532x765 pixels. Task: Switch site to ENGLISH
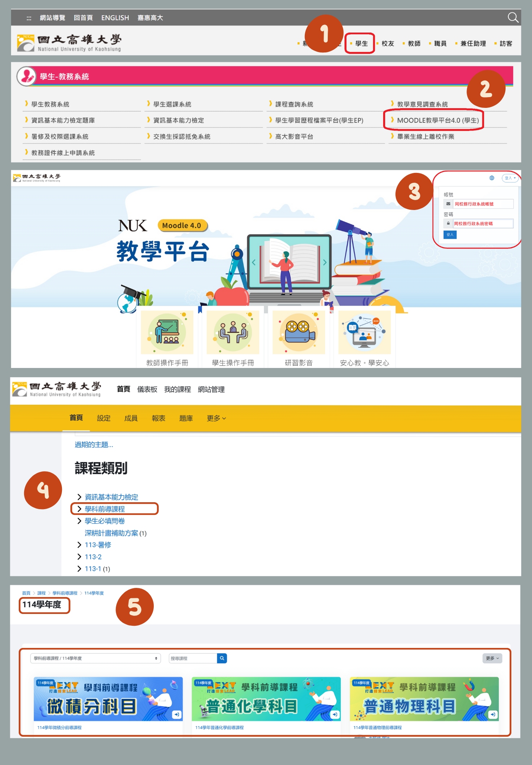point(115,18)
